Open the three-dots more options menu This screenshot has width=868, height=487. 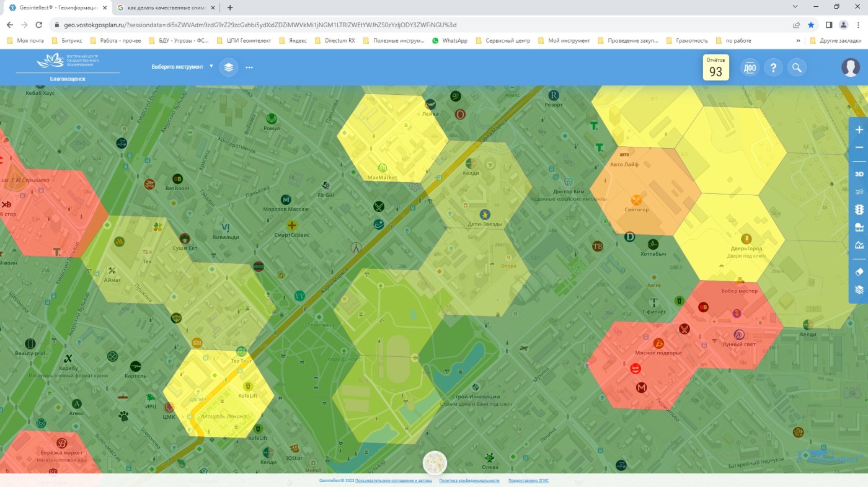(x=249, y=67)
